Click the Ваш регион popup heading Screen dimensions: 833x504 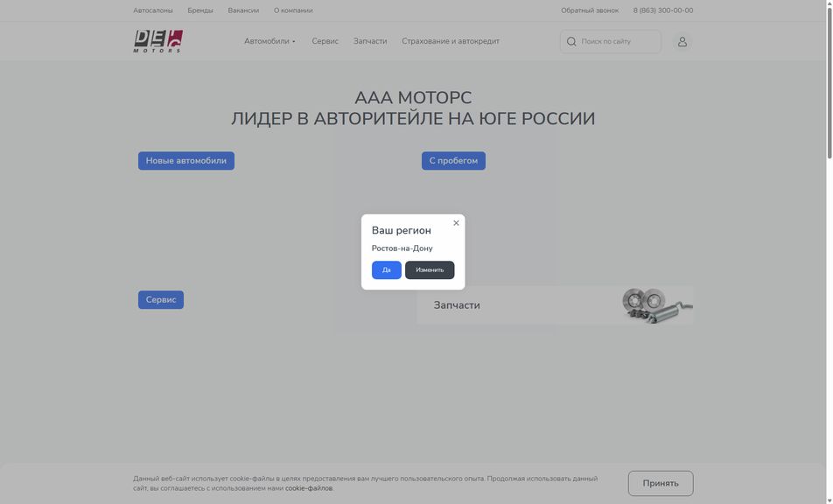pos(401,230)
